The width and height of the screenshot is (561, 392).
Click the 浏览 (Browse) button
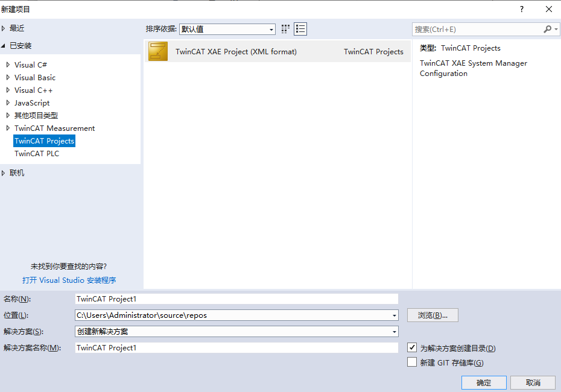433,315
